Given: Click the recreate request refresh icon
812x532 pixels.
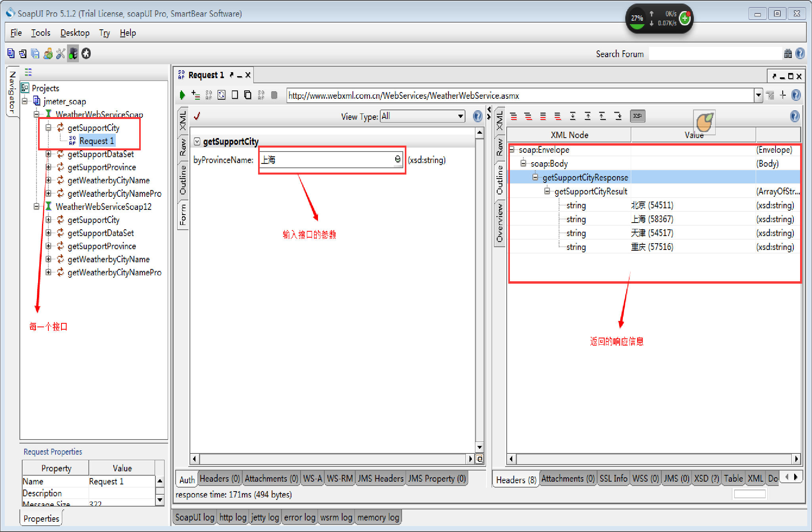Looking at the screenshot, I should click(222, 95).
